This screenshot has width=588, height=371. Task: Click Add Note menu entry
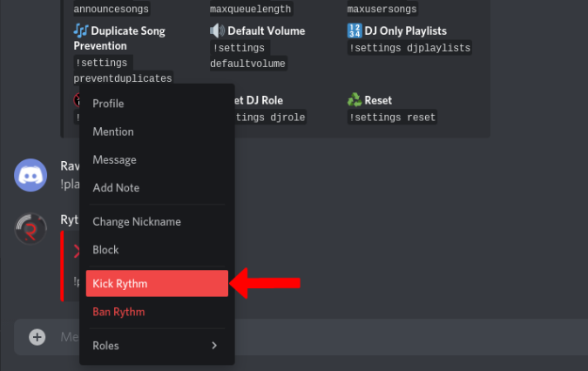point(157,188)
